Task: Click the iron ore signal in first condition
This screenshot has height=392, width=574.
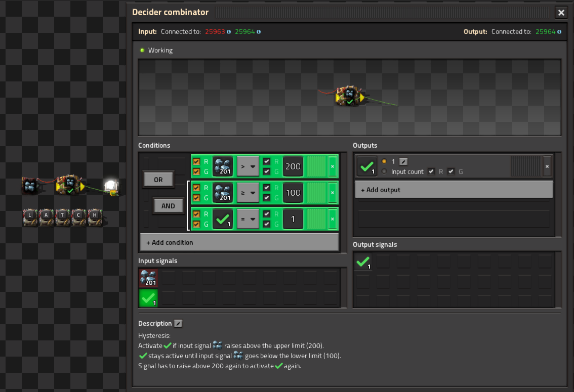Action: pos(223,166)
